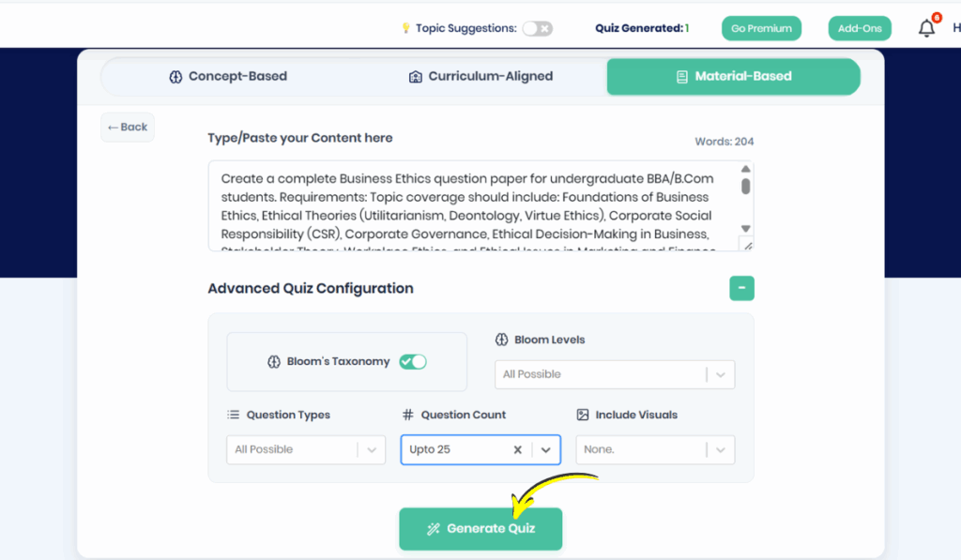Click the content textarea scrollbar thumb
This screenshot has width=961, height=560.
[746, 186]
